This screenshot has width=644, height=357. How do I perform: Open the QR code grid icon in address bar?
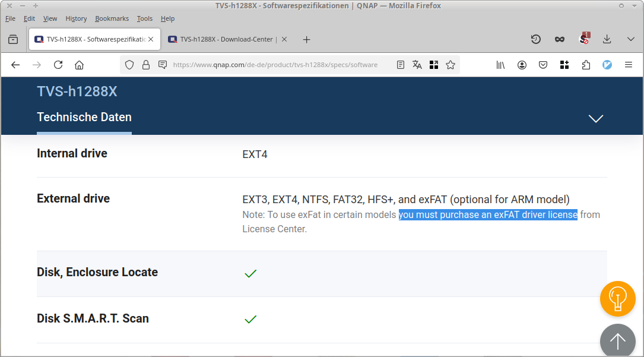434,65
